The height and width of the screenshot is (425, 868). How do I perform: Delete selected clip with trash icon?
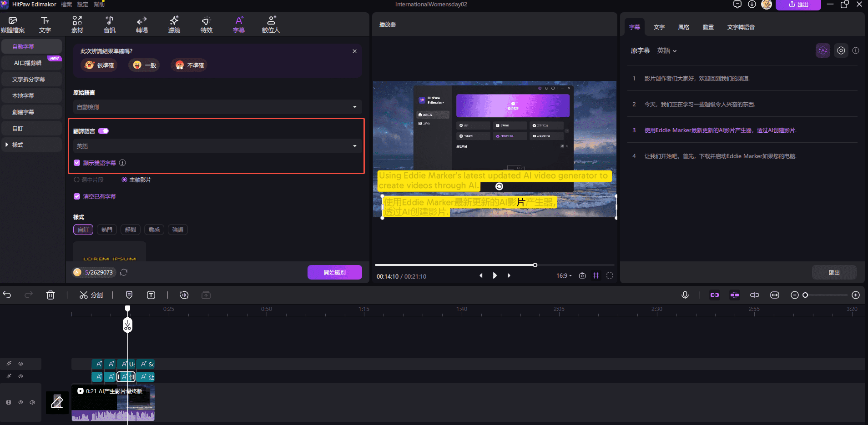[50, 295]
